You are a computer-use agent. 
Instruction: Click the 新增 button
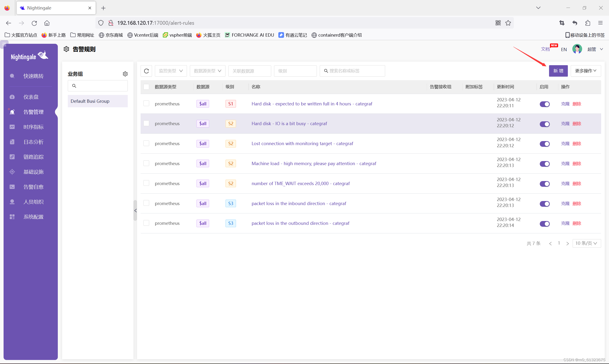[x=558, y=71]
